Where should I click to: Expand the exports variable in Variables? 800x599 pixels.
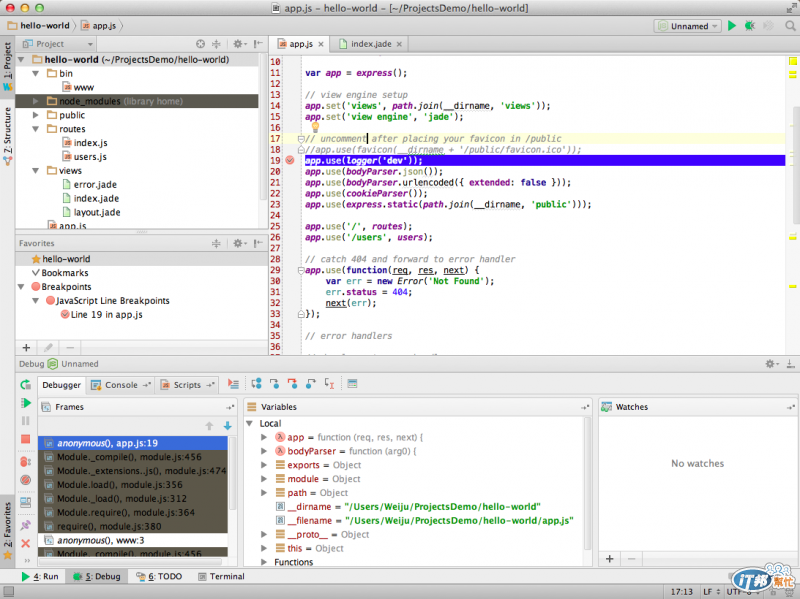tap(265, 465)
